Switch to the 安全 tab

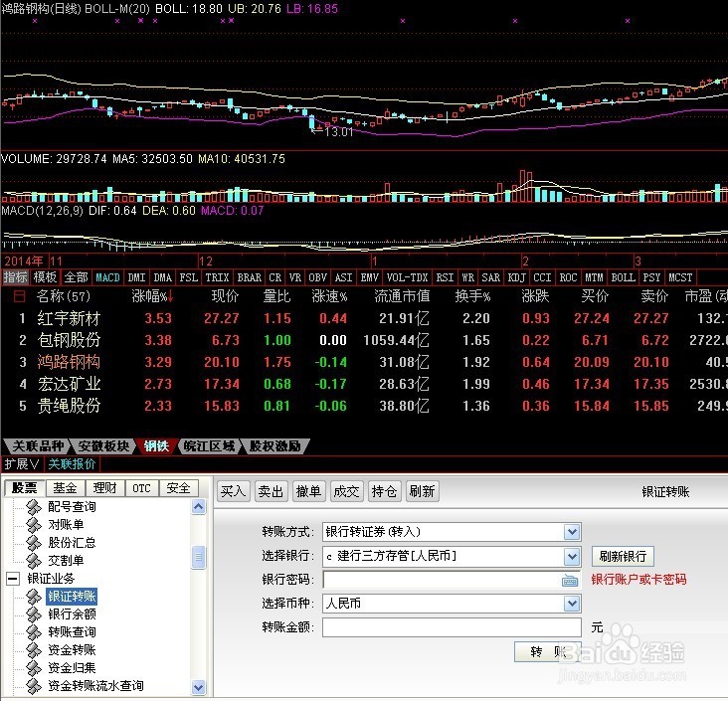tap(179, 488)
